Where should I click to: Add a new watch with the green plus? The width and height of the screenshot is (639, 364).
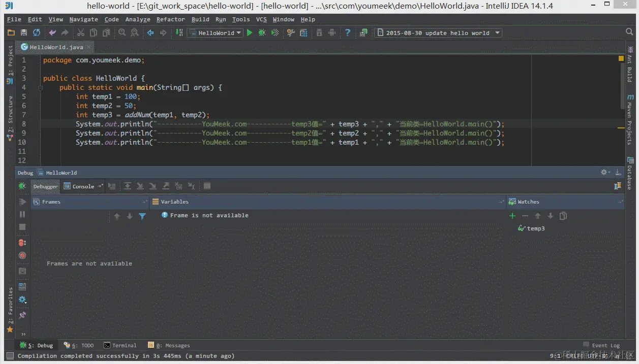pyautogui.click(x=512, y=216)
